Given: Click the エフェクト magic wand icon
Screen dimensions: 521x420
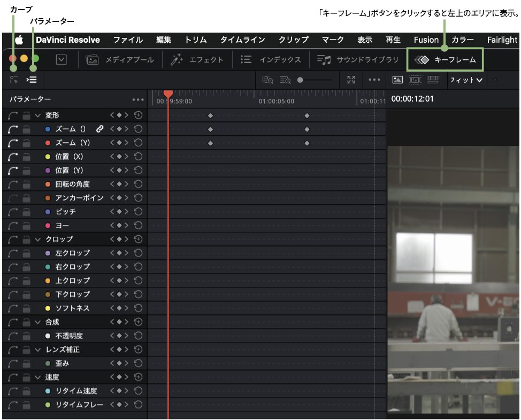Looking at the screenshot, I should [177, 60].
